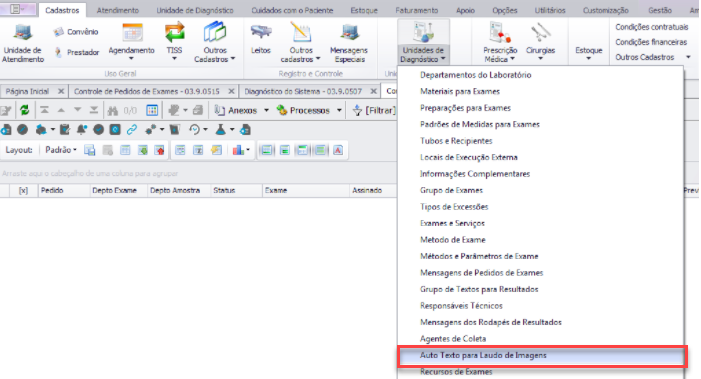701x379 pixels.
Task: Click the save layout icon after Padrão
Action: [89, 150]
